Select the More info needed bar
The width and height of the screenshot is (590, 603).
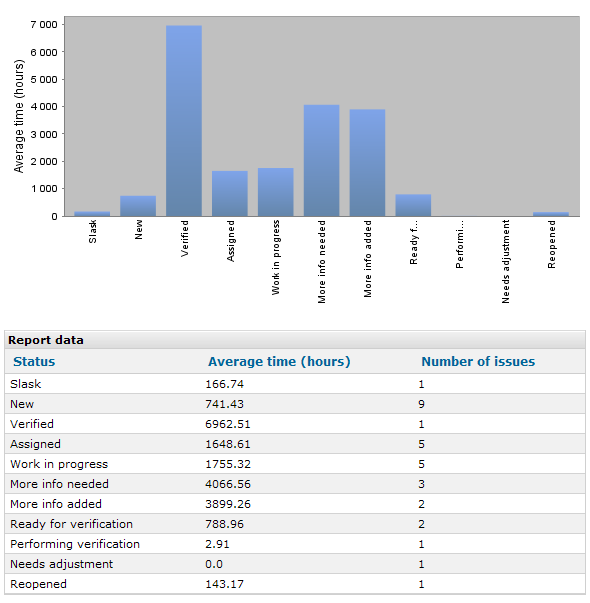[322, 160]
